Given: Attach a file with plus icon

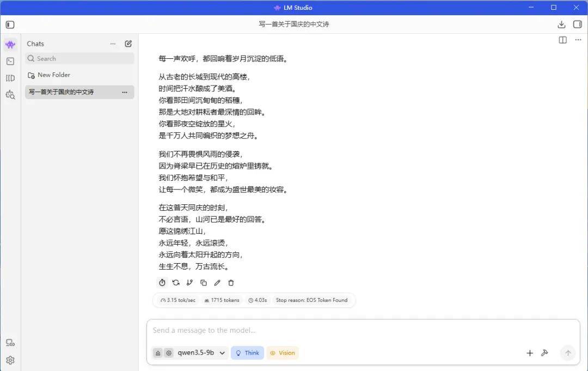Looking at the screenshot, I should (x=530, y=353).
